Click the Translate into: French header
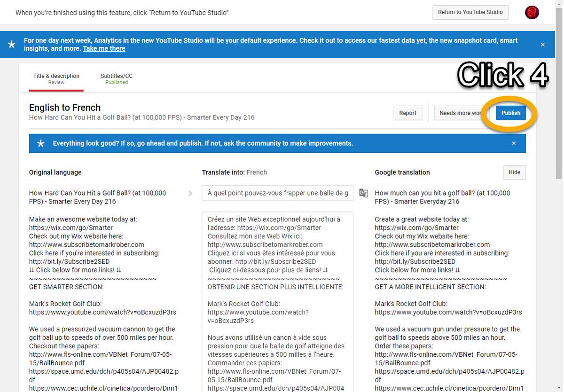Viewport: 564px width, 392px height. [234, 172]
